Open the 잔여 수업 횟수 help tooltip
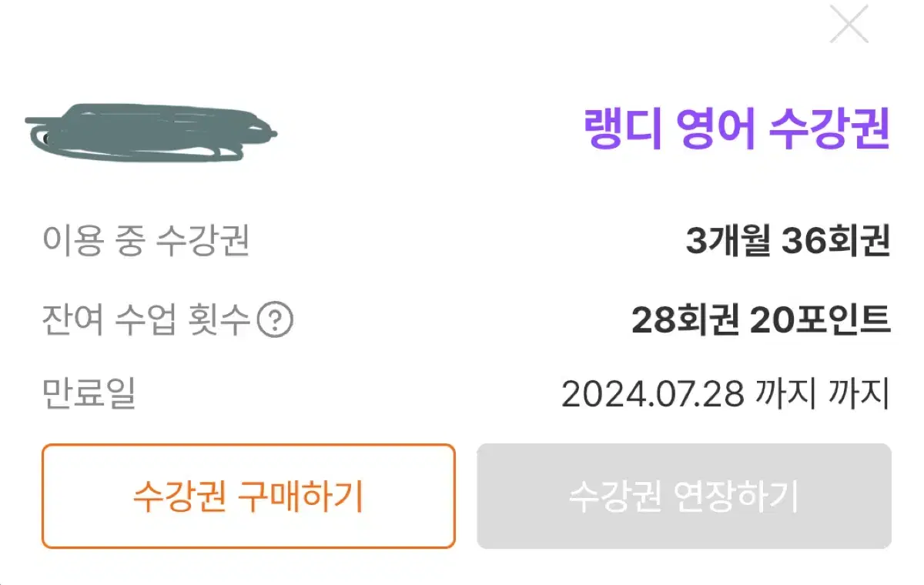 (x=275, y=321)
